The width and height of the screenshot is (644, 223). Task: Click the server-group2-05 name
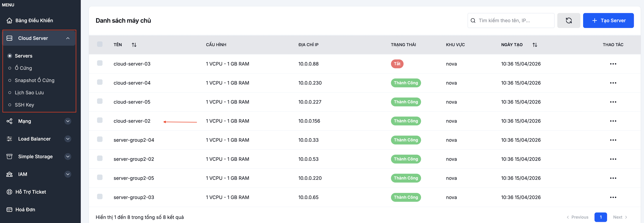pos(134,178)
